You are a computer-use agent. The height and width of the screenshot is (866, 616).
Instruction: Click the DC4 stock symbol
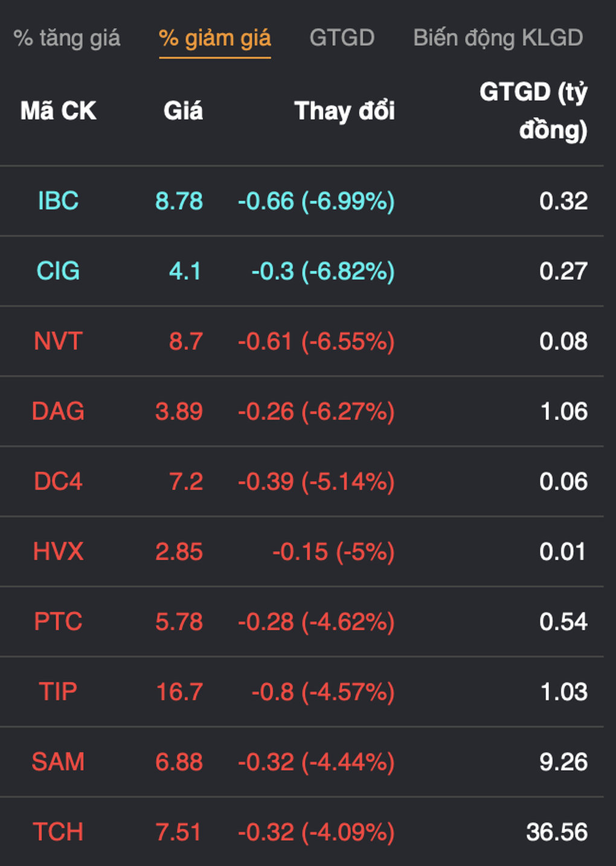tap(58, 481)
